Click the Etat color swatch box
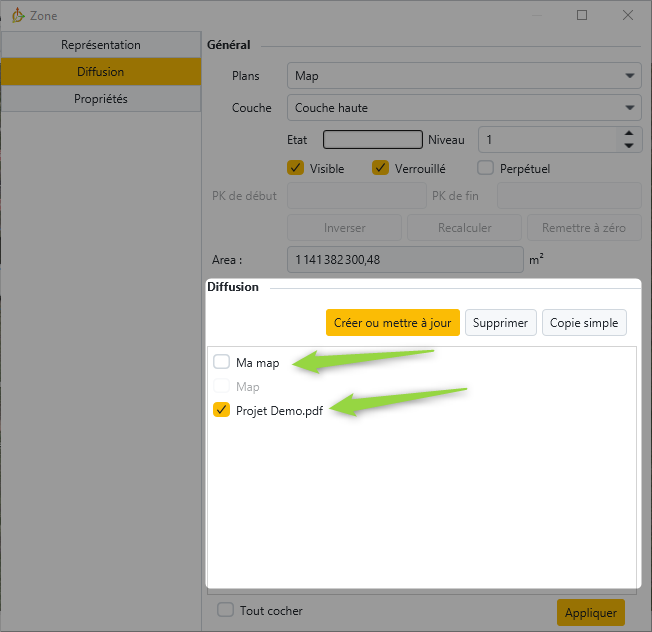 (x=372, y=140)
